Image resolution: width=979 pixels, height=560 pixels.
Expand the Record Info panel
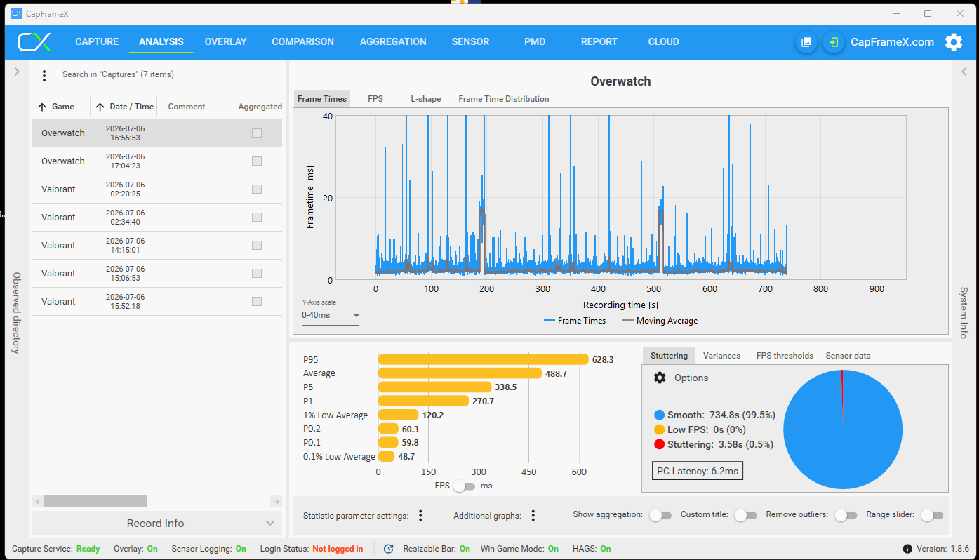157,523
